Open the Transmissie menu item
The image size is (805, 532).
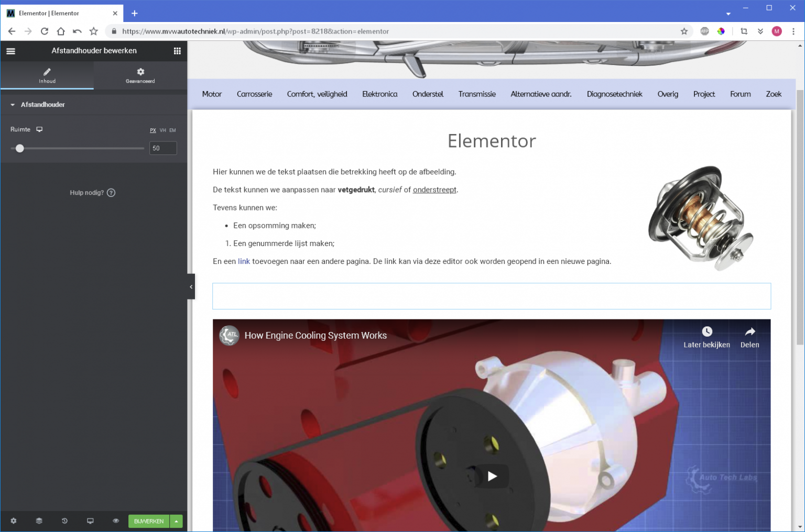click(x=477, y=94)
